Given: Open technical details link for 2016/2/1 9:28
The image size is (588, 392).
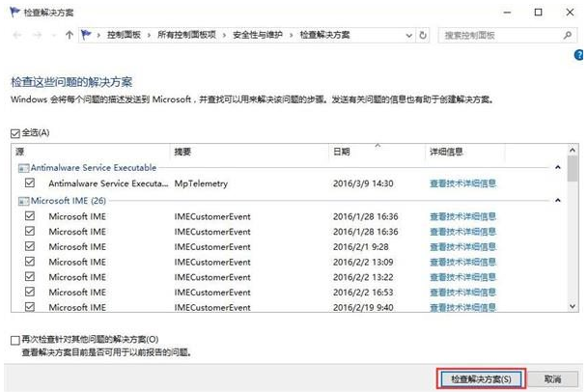Looking at the screenshot, I should (x=462, y=247).
